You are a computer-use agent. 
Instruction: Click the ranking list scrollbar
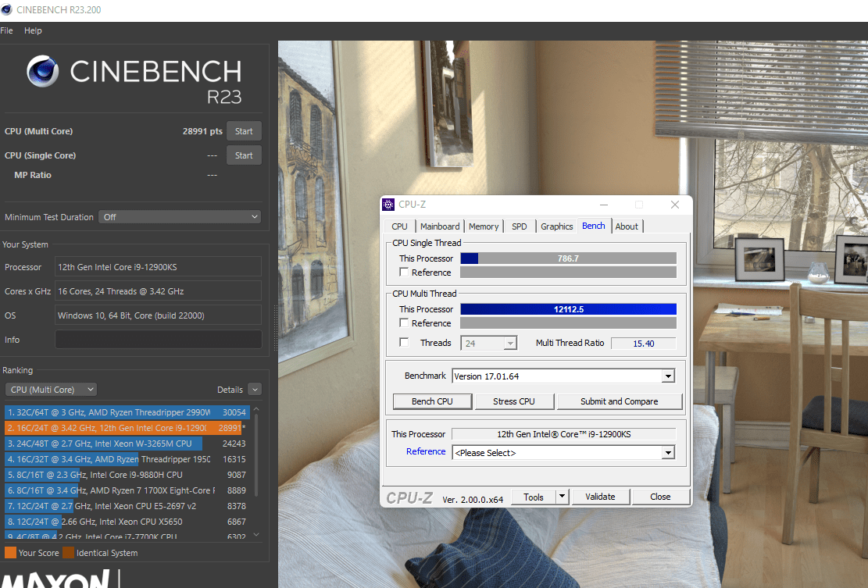coord(255,456)
